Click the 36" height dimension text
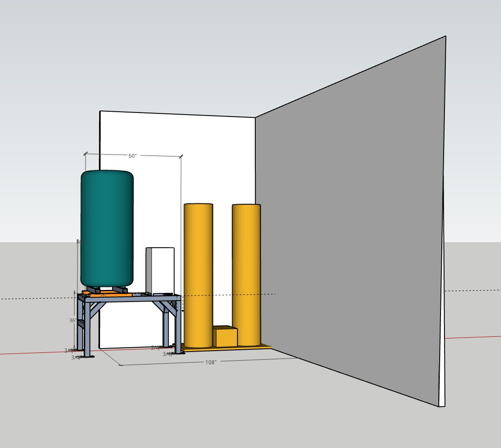The width and height of the screenshot is (501, 448). click(73, 320)
